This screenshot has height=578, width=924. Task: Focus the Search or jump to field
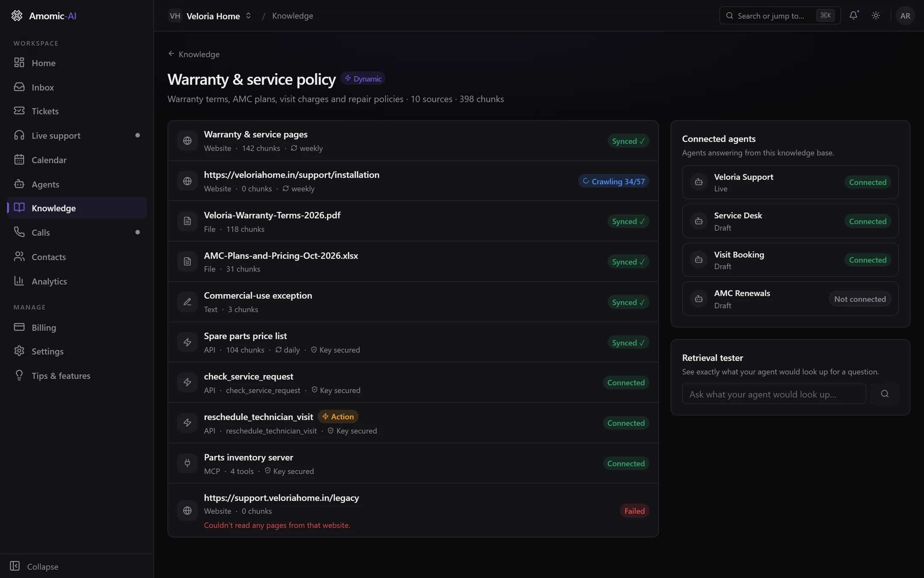tap(780, 15)
